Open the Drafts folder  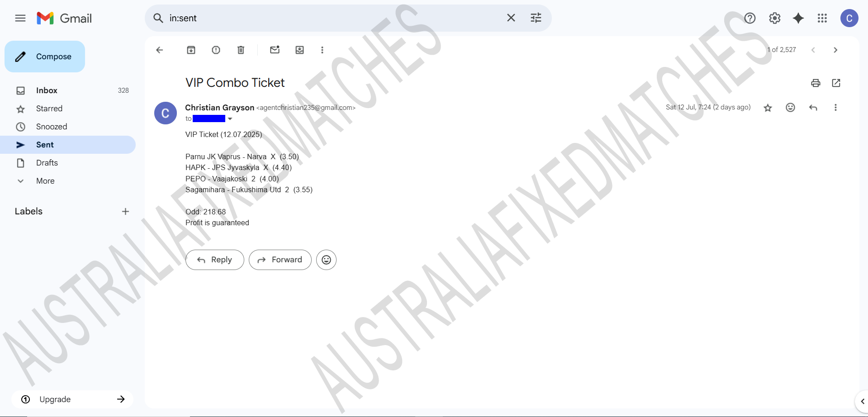click(x=68, y=163)
